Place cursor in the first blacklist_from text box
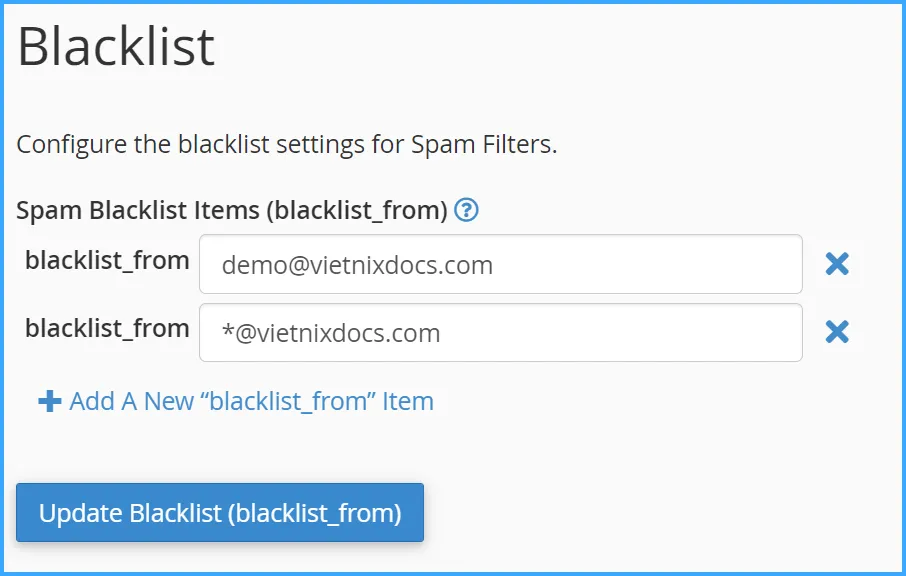 point(500,264)
